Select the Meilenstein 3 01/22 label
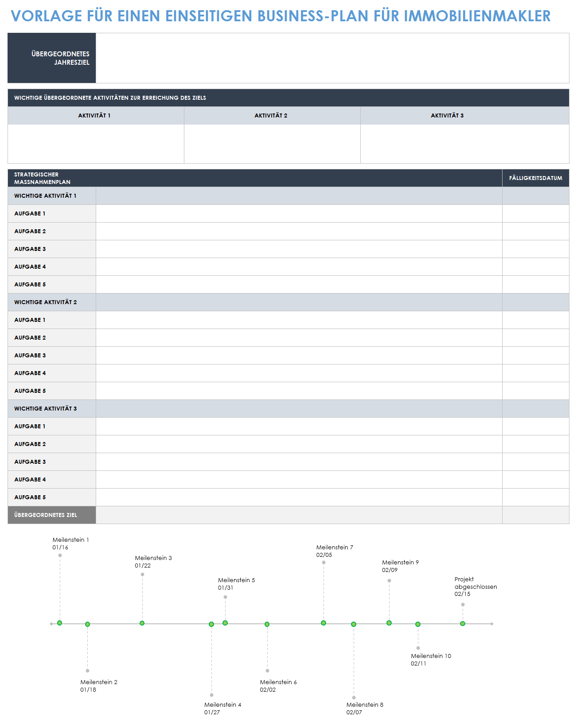The height and width of the screenshot is (728, 577). coord(153,562)
